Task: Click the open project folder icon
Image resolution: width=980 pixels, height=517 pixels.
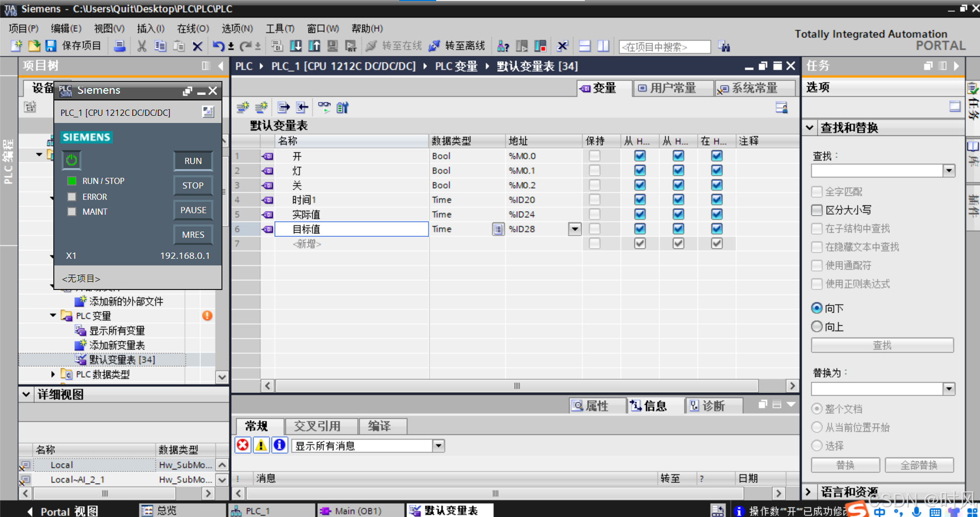Action: tap(34, 46)
